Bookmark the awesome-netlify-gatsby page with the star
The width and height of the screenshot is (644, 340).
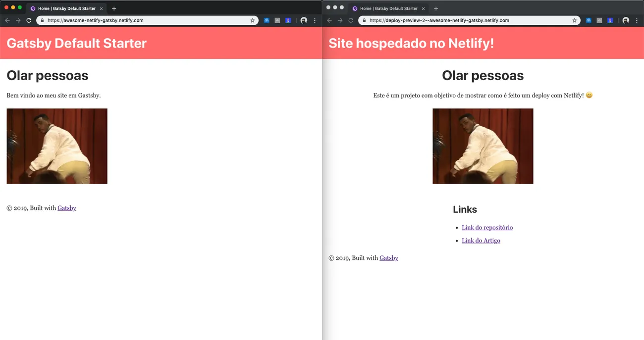coord(253,20)
